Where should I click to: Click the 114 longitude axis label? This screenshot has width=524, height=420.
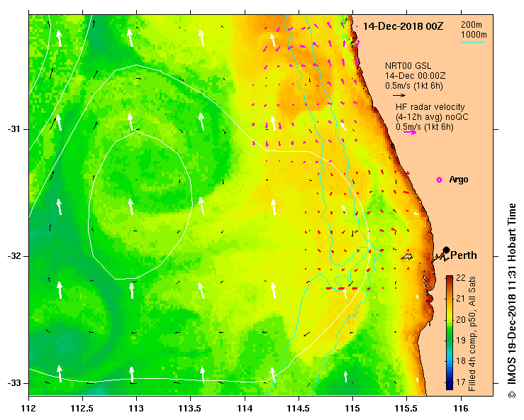(x=245, y=409)
